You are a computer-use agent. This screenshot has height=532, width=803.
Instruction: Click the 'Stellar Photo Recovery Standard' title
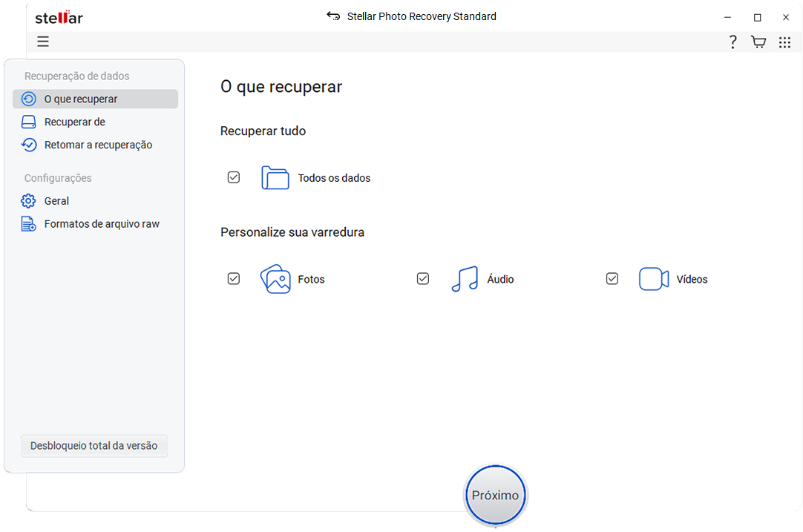pos(422,16)
